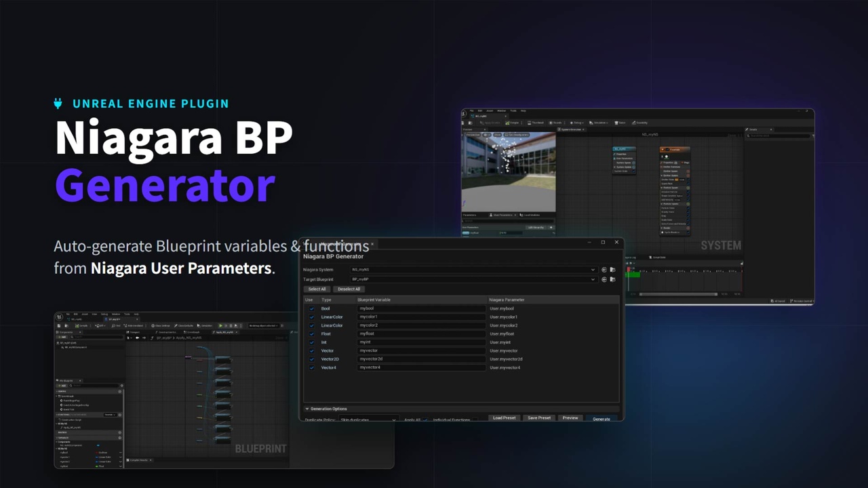Switch to Local Modules tab

529,215
